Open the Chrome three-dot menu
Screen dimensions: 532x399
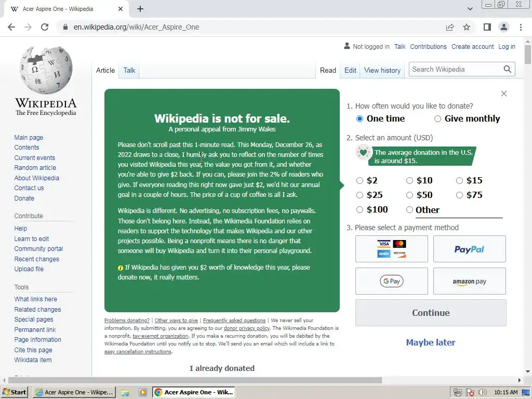click(x=521, y=27)
